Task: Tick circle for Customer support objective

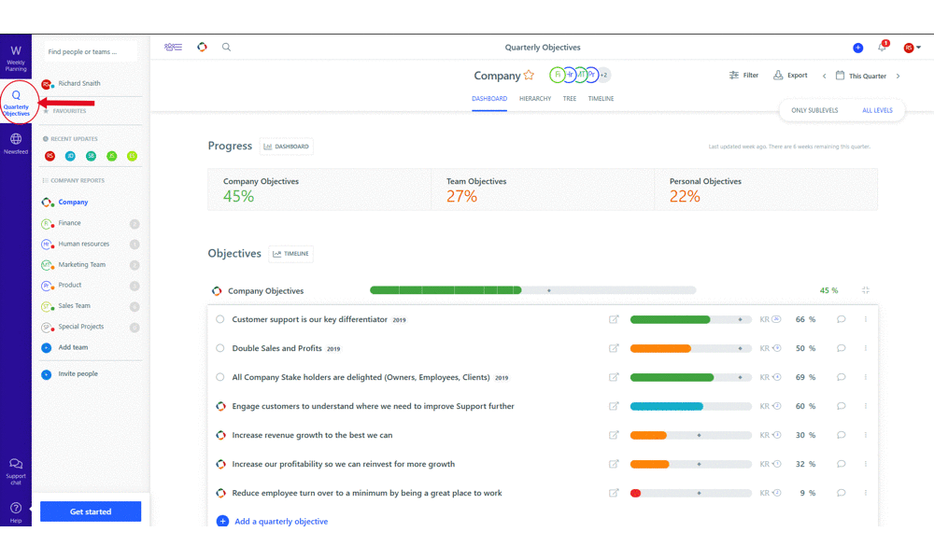Action: click(x=220, y=319)
